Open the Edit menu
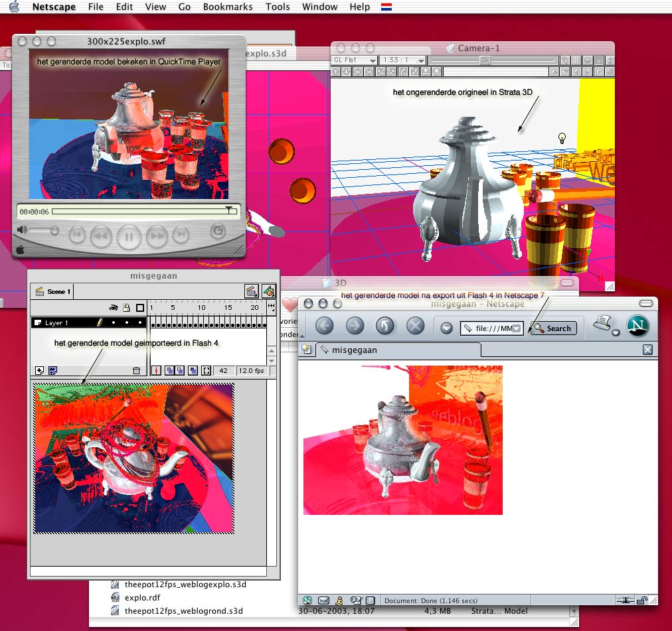The width and height of the screenshot is (672, 631). pos(124,7)
